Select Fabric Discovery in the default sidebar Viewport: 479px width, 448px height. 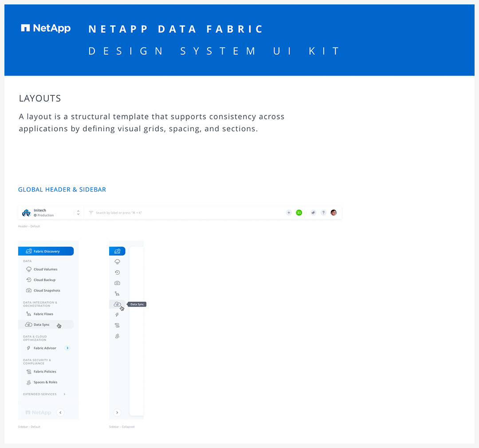click(x=46, y=251)
